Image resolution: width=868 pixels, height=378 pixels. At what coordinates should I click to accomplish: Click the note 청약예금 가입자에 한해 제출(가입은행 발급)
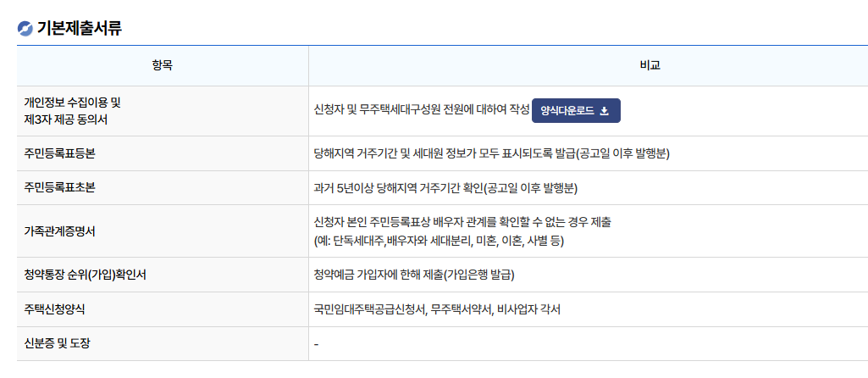(x=414, y=275)
